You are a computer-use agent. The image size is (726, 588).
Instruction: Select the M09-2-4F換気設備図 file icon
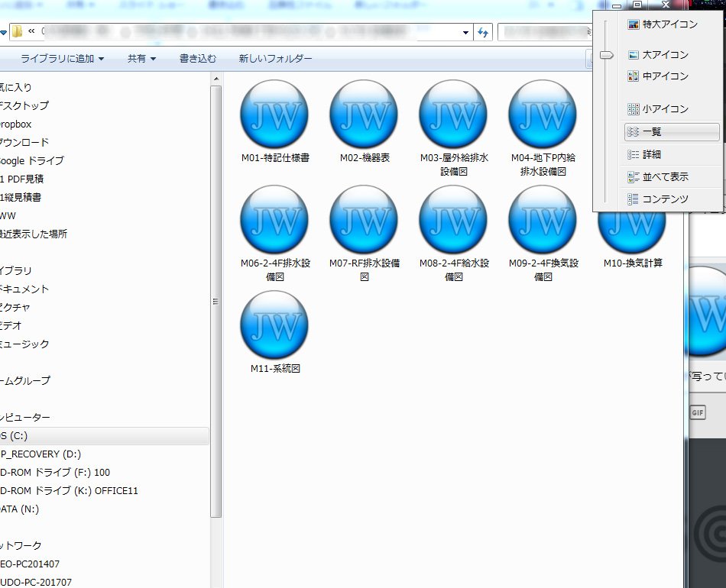(543, 219)
